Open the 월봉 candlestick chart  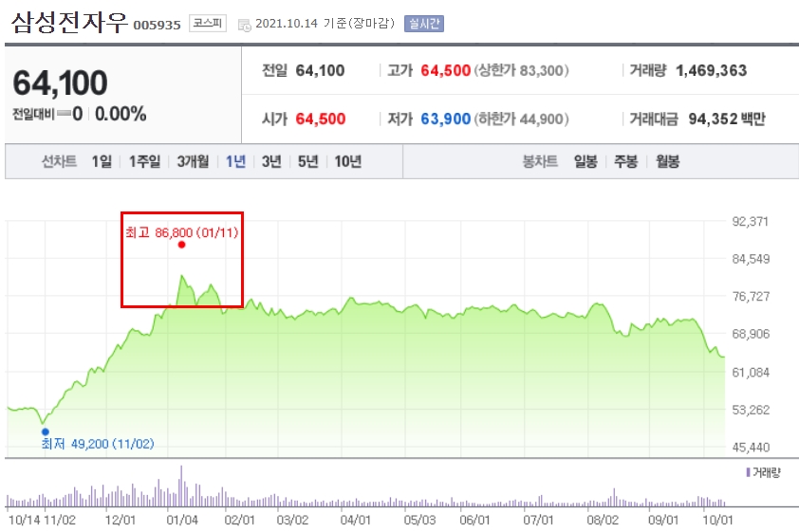coord(667,162)
